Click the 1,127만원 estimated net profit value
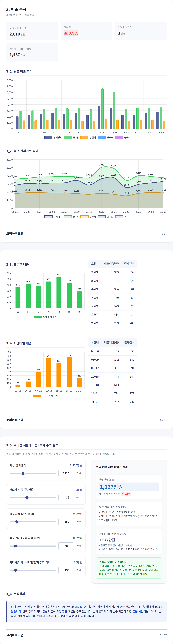 [111, 487]
